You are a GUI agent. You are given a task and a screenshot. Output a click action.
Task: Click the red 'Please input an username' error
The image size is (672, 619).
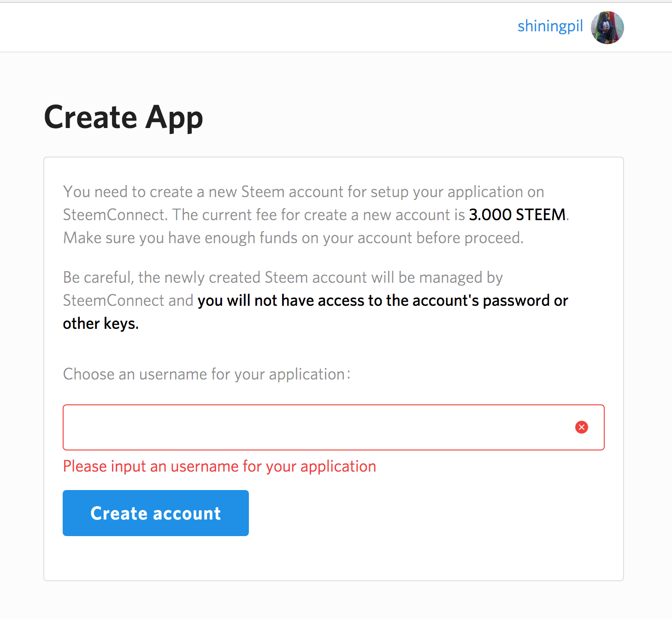219,467
